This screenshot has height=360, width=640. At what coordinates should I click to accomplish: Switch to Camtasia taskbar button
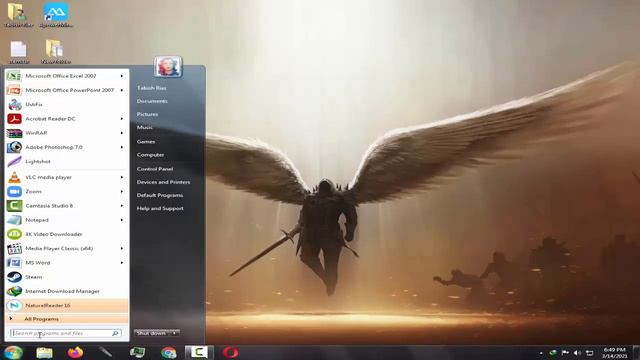tap(199, 352)
